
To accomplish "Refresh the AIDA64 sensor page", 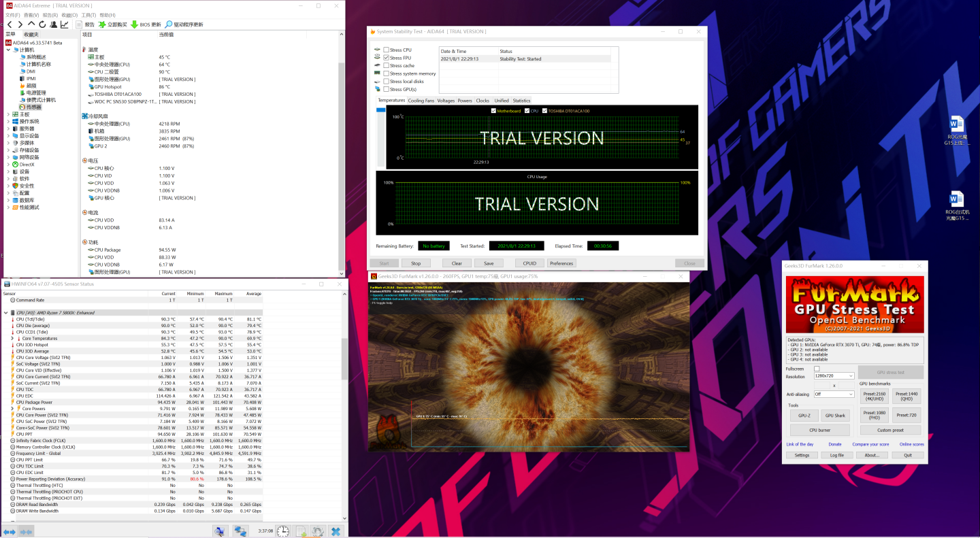I will [42, 24].
